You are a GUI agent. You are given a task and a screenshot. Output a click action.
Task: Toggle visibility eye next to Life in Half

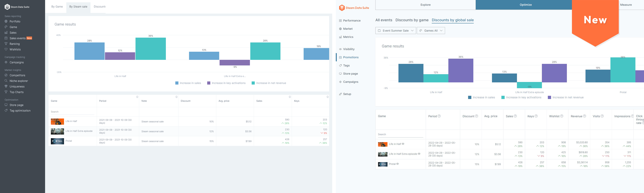click(403, 144)
